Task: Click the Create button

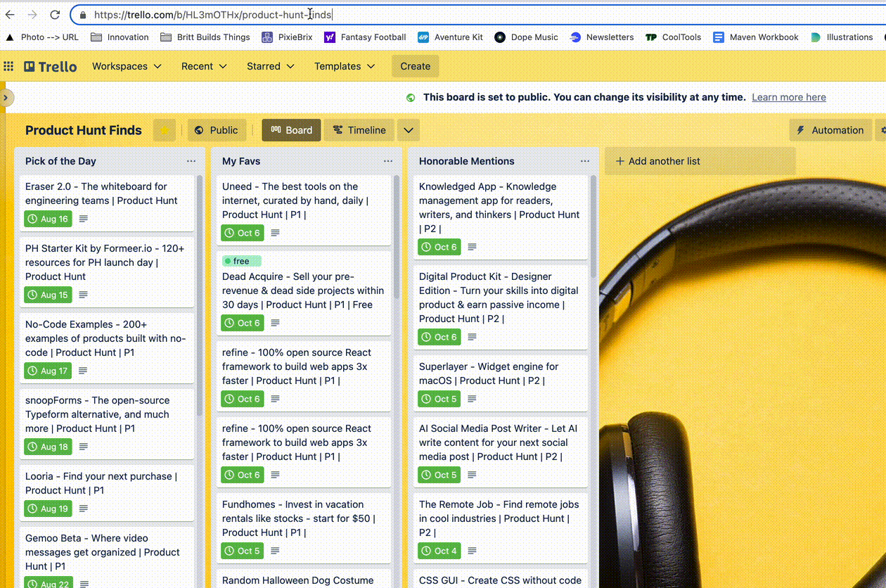Action: pos(415,65)
